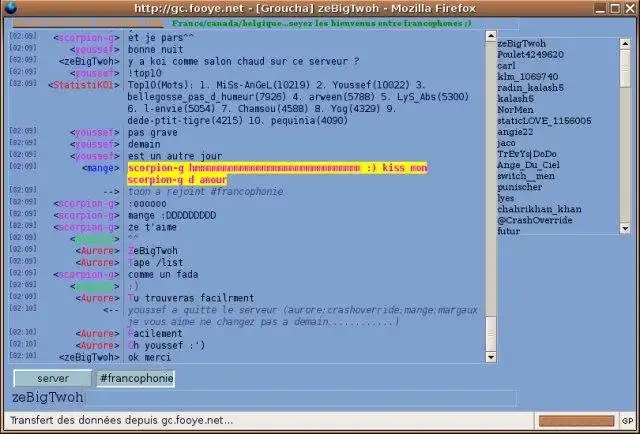Click 'Transfert des données' status bar text
640x434 pixels.
point(122,421)
